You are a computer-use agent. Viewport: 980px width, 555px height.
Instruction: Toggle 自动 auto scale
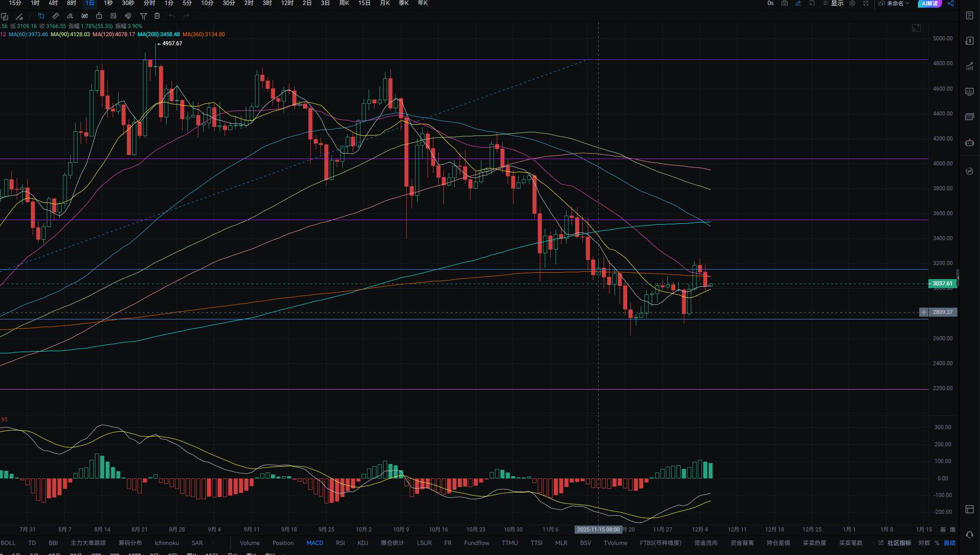950,543
